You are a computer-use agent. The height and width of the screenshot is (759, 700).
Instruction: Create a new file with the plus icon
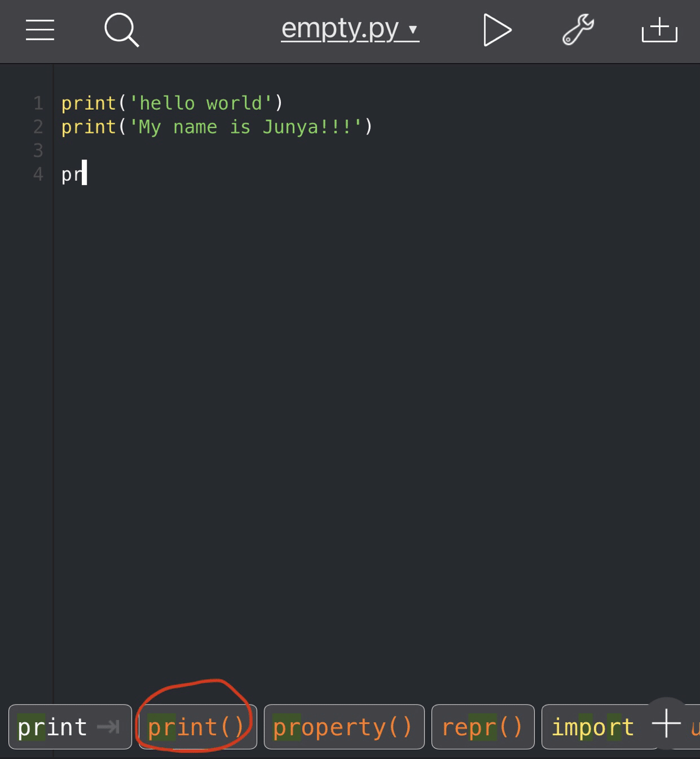pos(659,30)
